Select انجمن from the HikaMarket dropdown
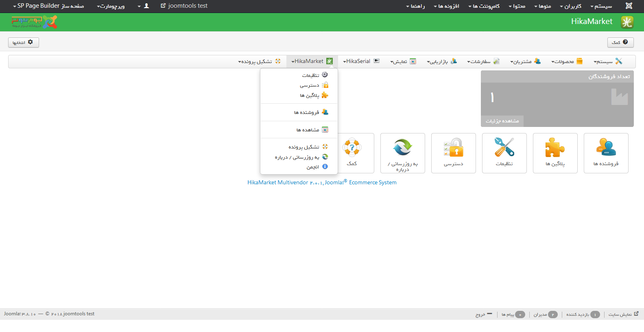Image resolution: width=644 pixels, height=332 pixels. 313,167
